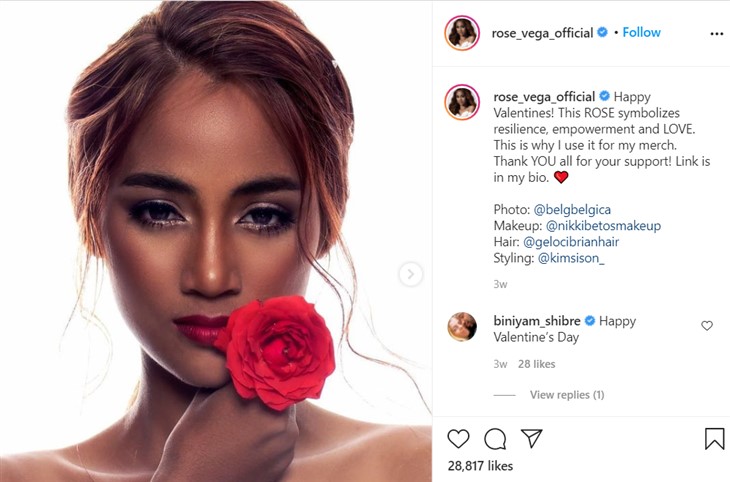Viewport: 730px width, 482px height.
Task: Open the comment bubble icon
Action: [495, 439]
